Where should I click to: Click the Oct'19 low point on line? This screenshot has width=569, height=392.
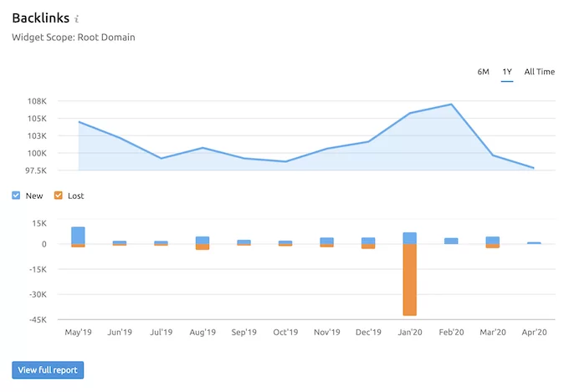(x=285, y=162)
